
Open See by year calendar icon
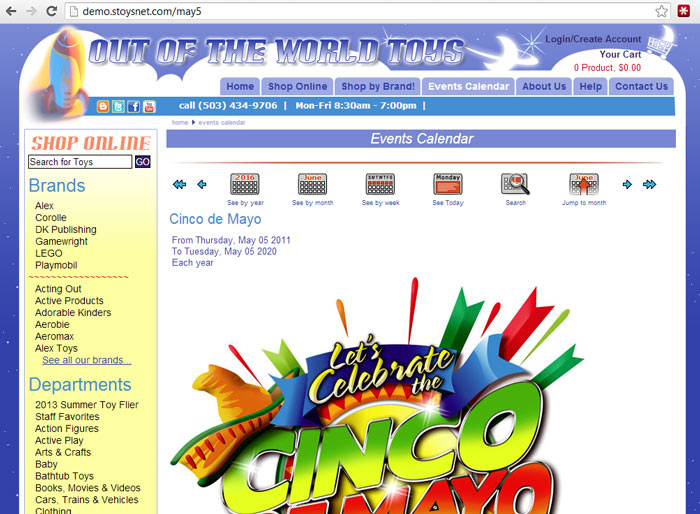pyautogui.click(x=245, y=184)
